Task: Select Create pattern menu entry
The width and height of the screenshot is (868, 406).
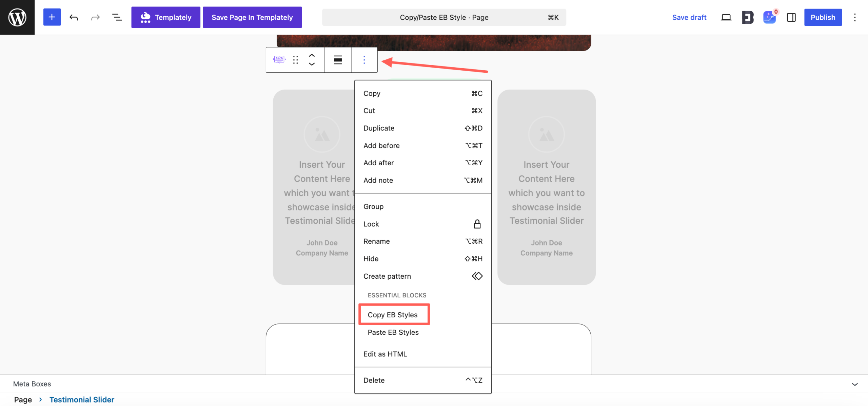Action: 423,276
